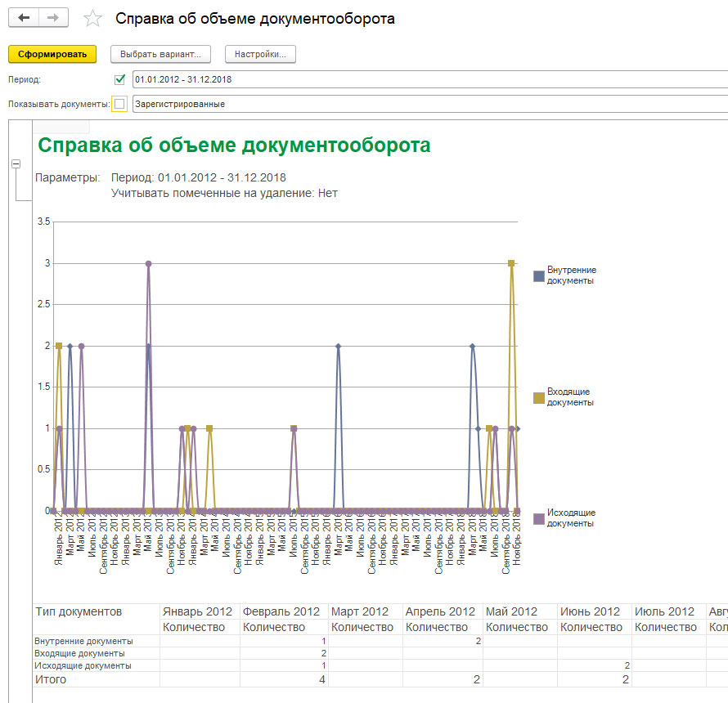This screenshot has width=728, height=703.
Task: Click blue legend marker for Внутренние документы
Action: (538, 276)
